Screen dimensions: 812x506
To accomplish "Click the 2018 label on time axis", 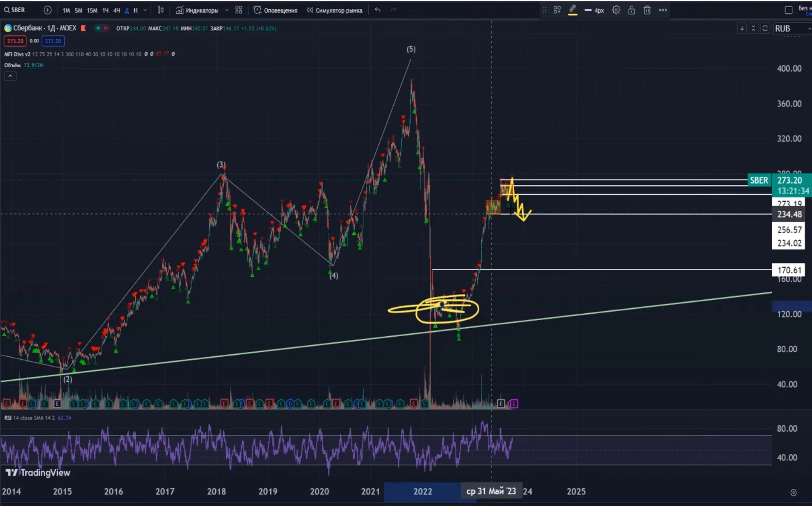I will 216,491.
